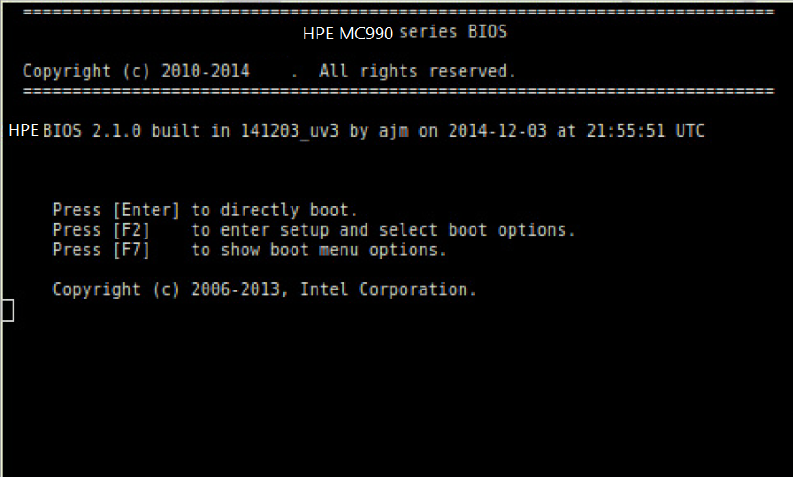Click the separator line below the copyright
The image size is (793, 477).
click(397, 91)
